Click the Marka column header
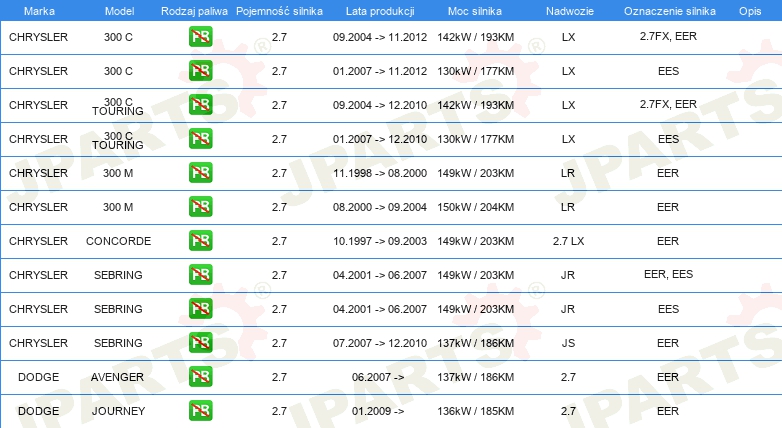The width and height of the screenshot is (782, 428). (x=39, y=11)
